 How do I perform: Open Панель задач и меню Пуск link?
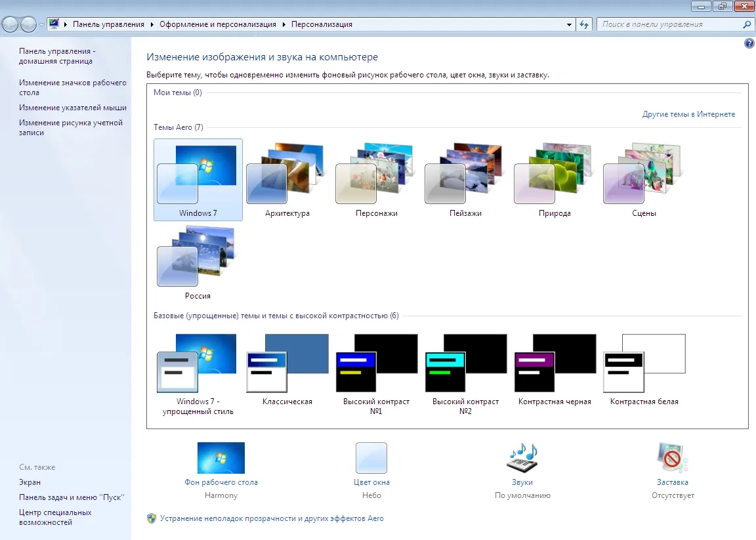[x=72, y=497]
